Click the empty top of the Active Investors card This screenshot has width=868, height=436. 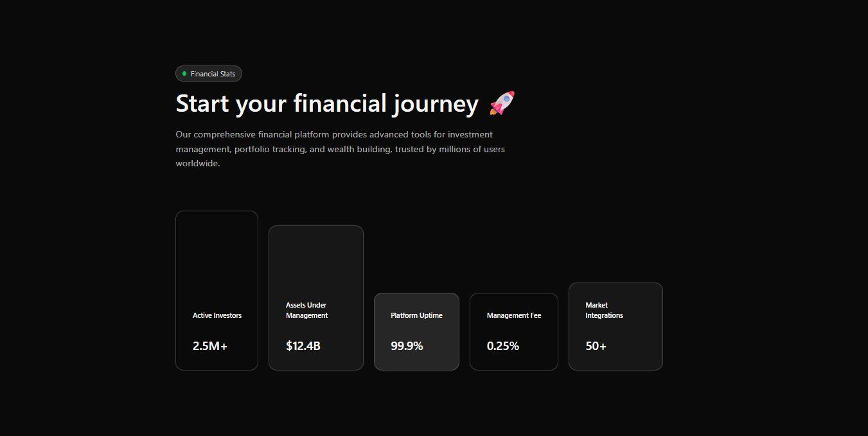coord(217,250)
